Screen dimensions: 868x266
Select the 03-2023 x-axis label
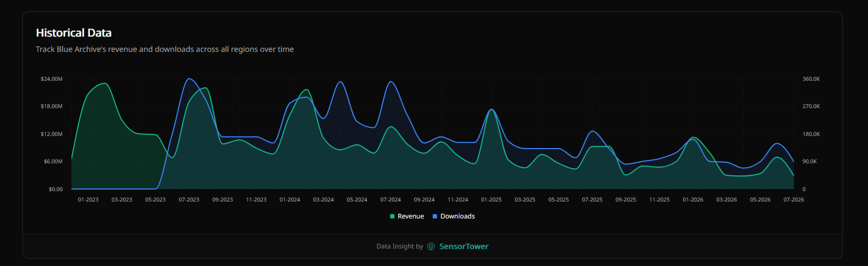click(122, 200)
